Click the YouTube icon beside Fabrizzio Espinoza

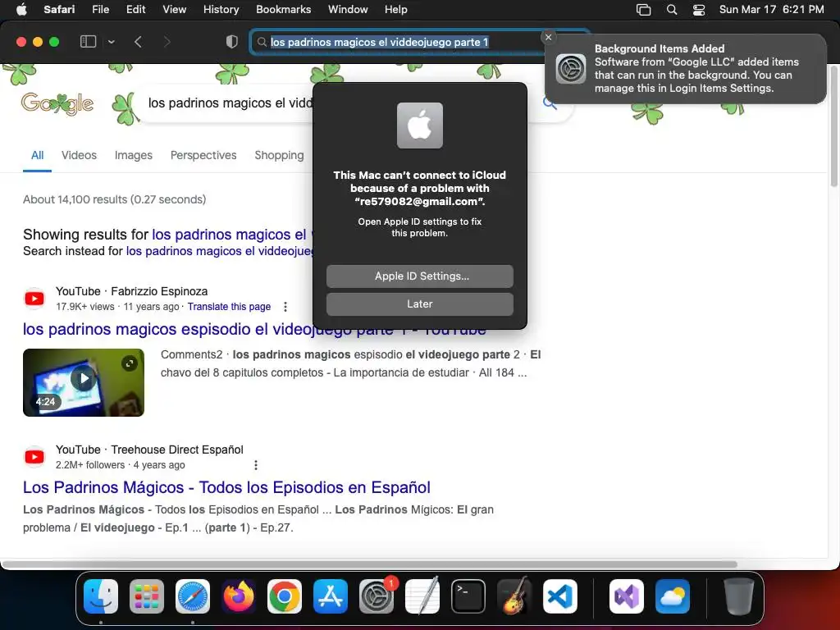coord(34,299)
